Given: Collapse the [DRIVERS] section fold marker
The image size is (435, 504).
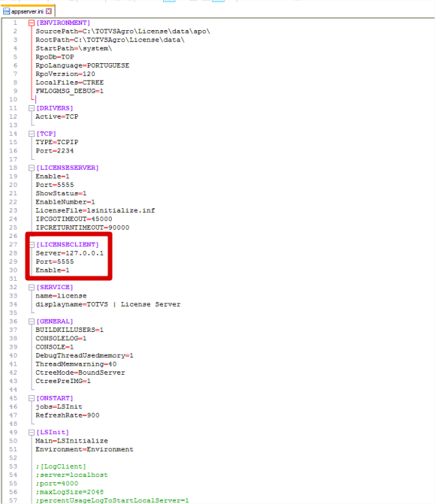Looking at the screenshot, I should (32, 108).
